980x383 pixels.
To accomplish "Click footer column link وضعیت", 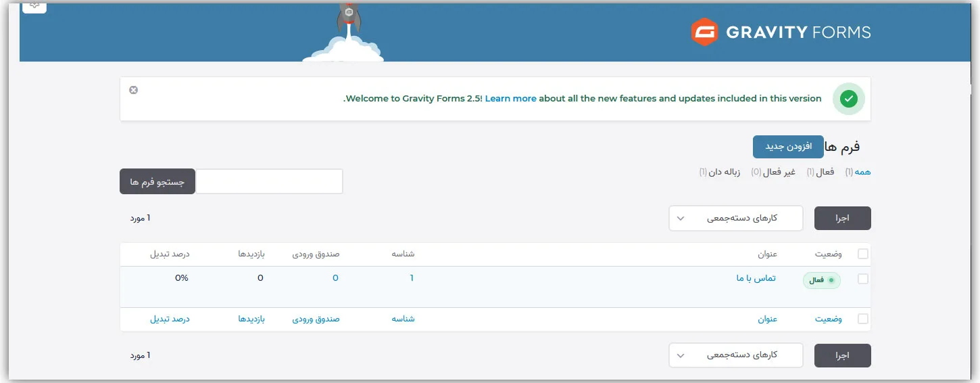I will [x=828, y=319].
